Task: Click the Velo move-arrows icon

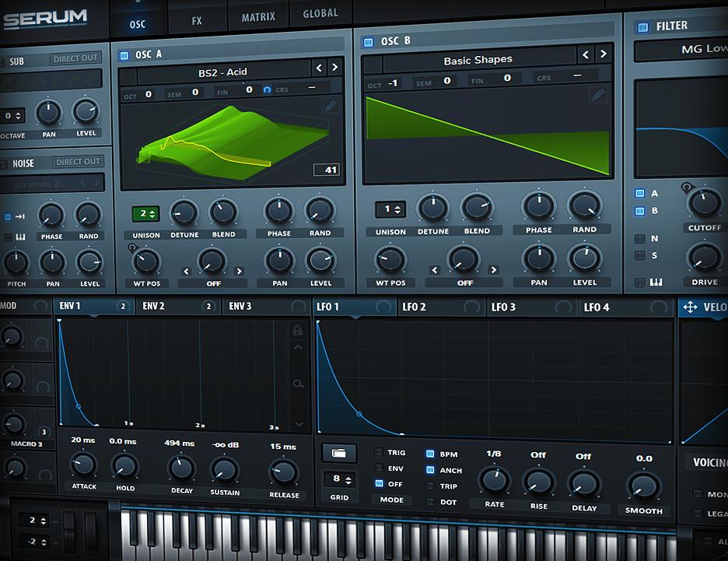Action: tap(690, 307)
